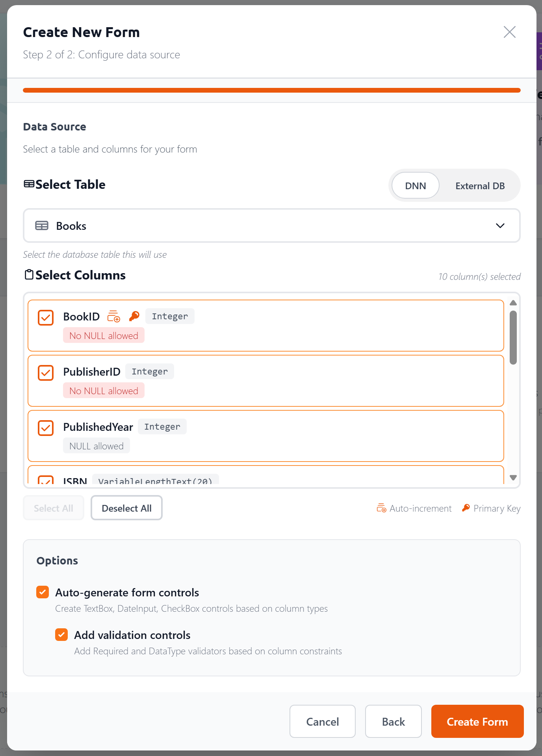Click the Deselect All button
Image resolution: width=542 pixels, height=756 pixels.
click(x=126, y=508)
